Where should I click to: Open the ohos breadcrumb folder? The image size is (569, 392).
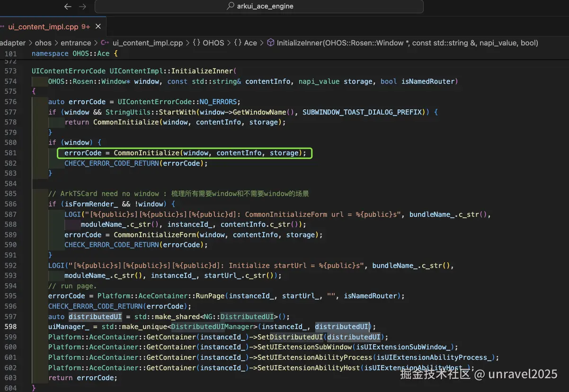44,43
